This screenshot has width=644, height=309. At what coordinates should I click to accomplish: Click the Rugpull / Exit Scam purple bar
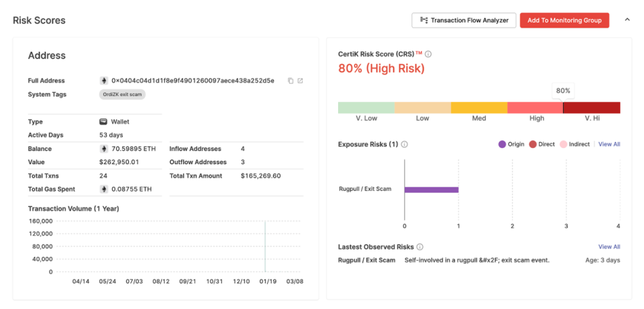coord(431,190)
